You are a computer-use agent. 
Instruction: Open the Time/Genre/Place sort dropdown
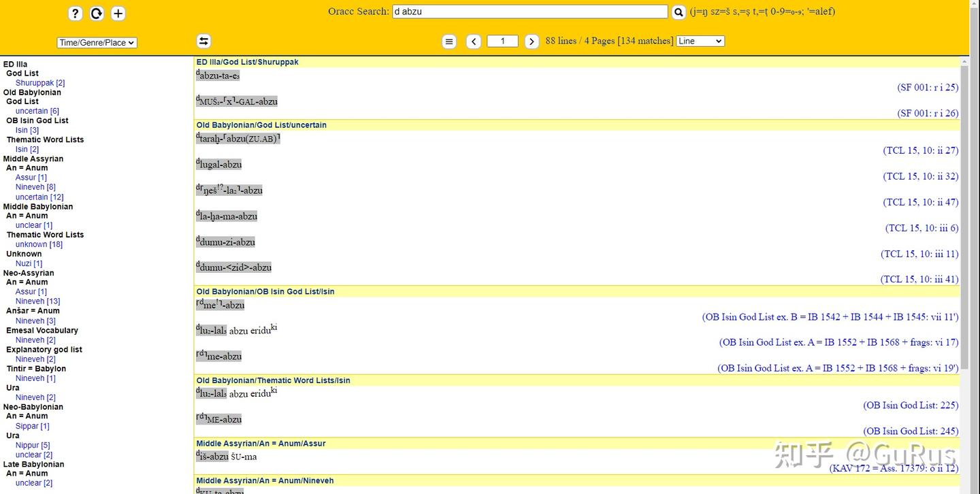pyautogui.click(x=97, y=42)
